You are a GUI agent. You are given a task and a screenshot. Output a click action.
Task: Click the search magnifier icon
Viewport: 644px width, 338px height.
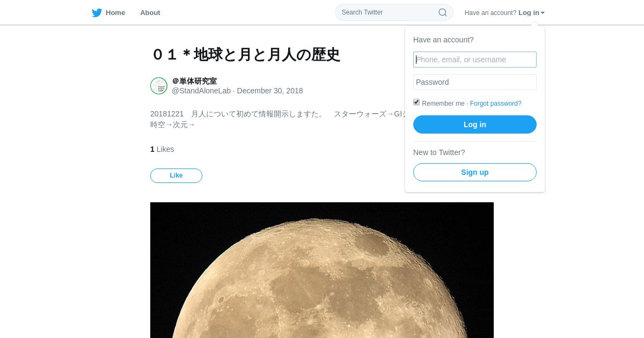click(443, 12)
